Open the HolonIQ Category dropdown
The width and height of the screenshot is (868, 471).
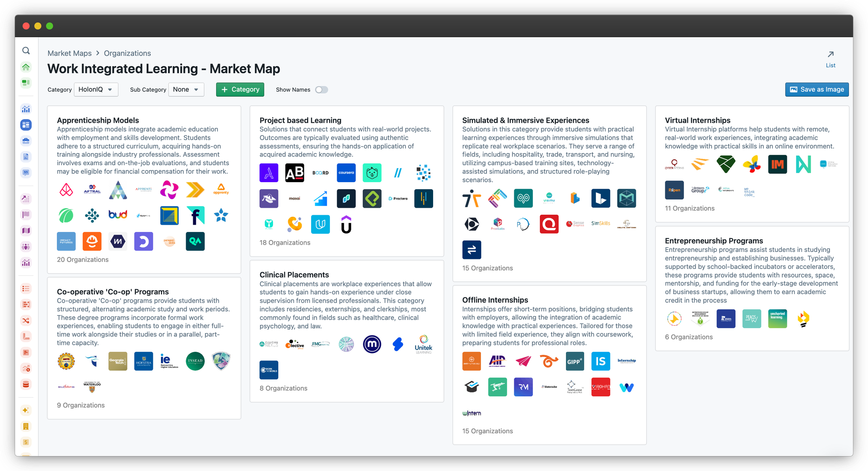coord(96,89)
